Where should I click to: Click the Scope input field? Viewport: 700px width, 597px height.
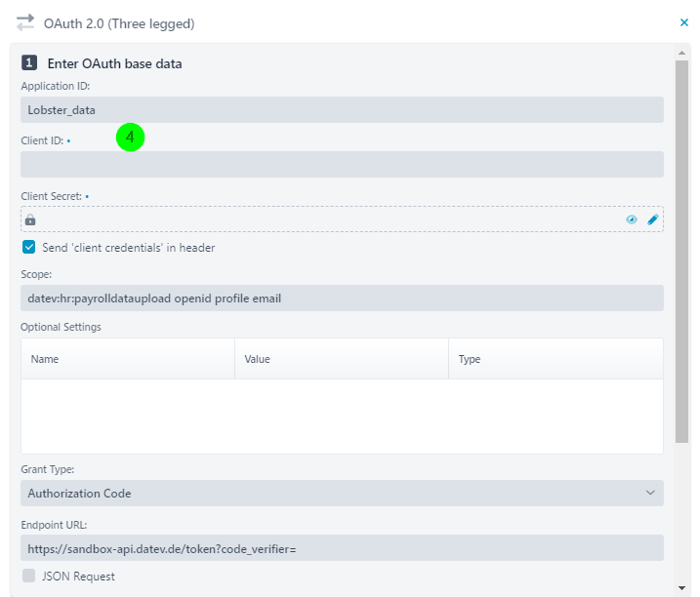[342, 298]
